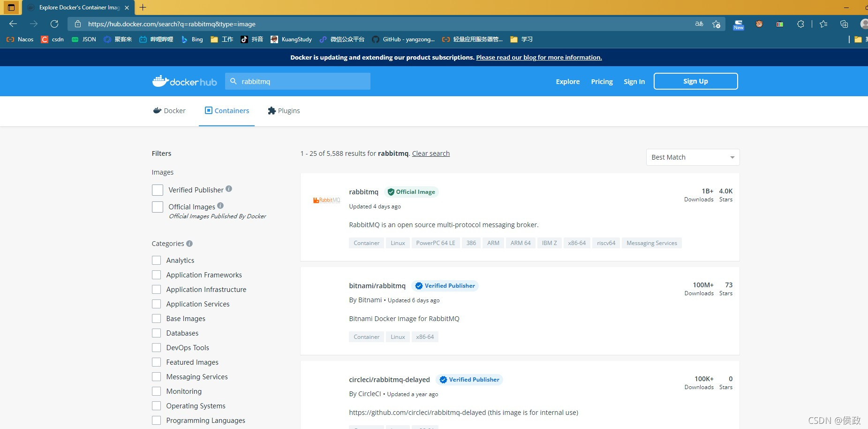Screen dimensions: 868x429
Task: Click the Verified Publisher info icon
Action: [229, 189]
